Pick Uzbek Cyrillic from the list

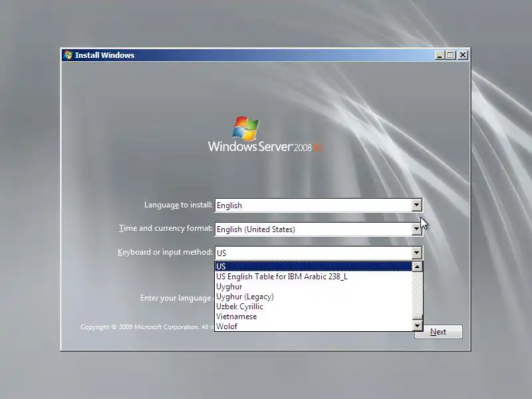(x=313, y=307)
